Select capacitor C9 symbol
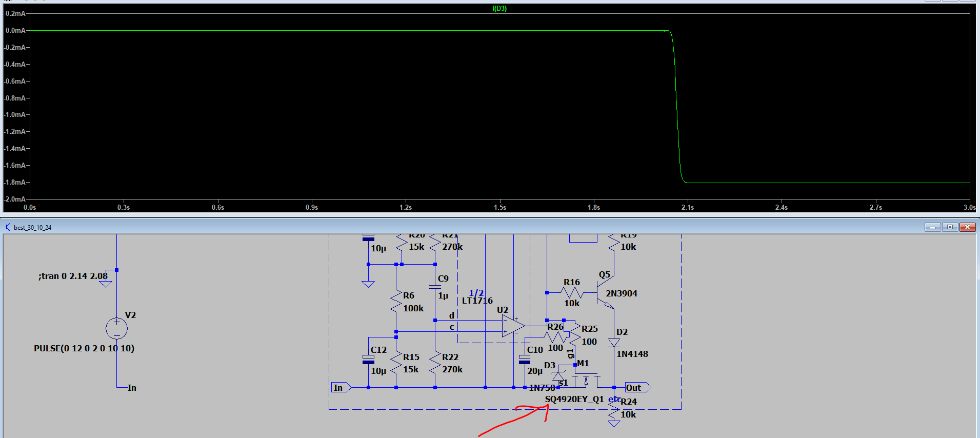Image resolution: width=980 pixels, height=438 pixels. coord(435,287)
